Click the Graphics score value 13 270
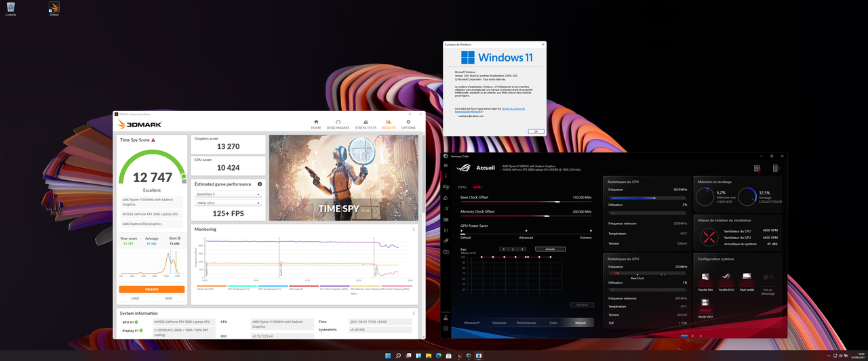 228,146
